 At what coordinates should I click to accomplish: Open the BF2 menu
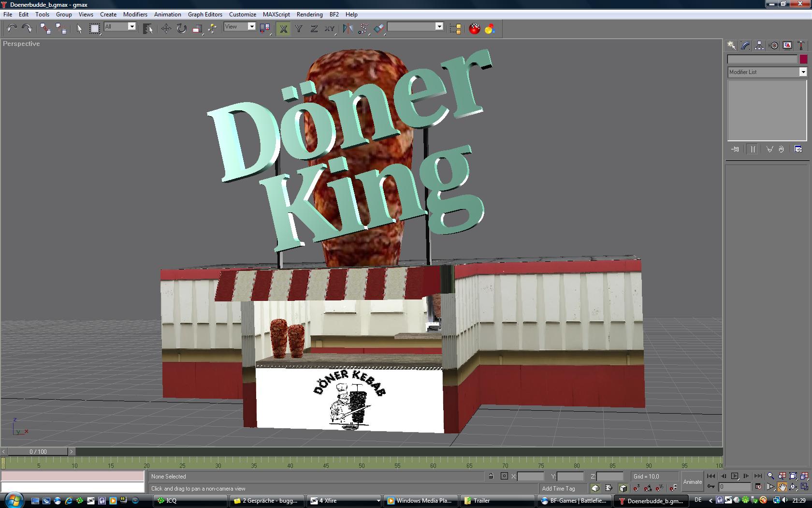[x=334, y=14]
